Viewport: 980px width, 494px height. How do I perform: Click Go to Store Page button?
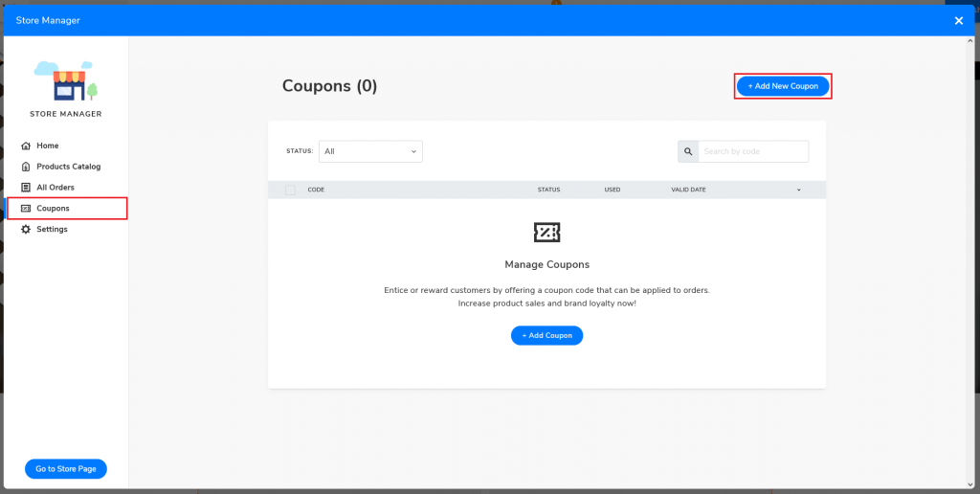pyautogui.click(x=66, y=468)
